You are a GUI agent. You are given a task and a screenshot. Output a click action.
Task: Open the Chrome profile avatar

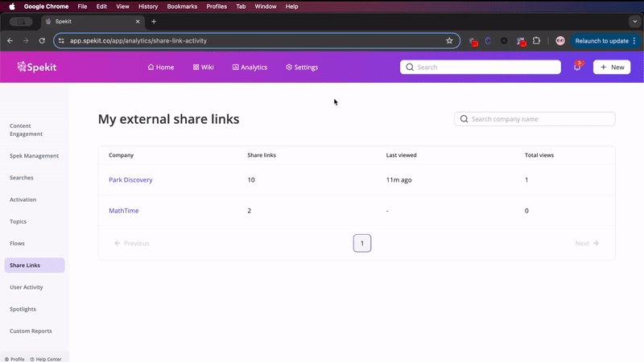560,41
